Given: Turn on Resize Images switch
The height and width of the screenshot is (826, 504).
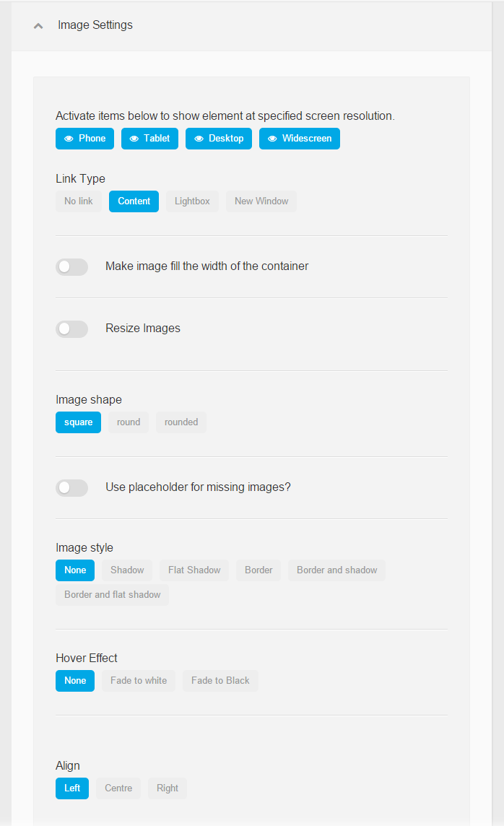Looking at the screenshot, I should click(71, 329).
